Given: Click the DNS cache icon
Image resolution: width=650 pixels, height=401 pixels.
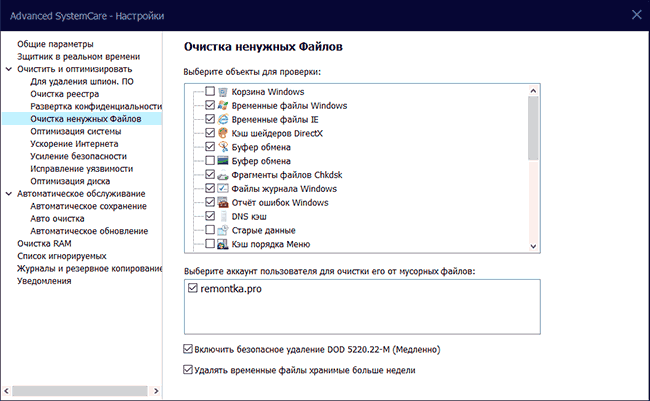Looking at the screenshot, I should pos(223,216).
